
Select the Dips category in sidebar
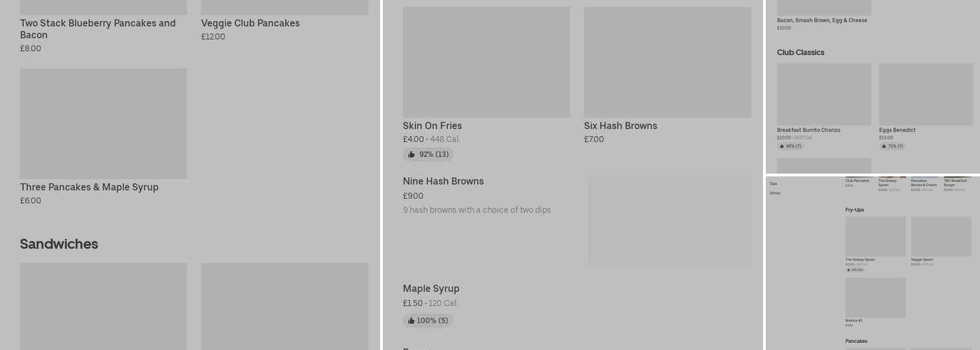point(773,184)
